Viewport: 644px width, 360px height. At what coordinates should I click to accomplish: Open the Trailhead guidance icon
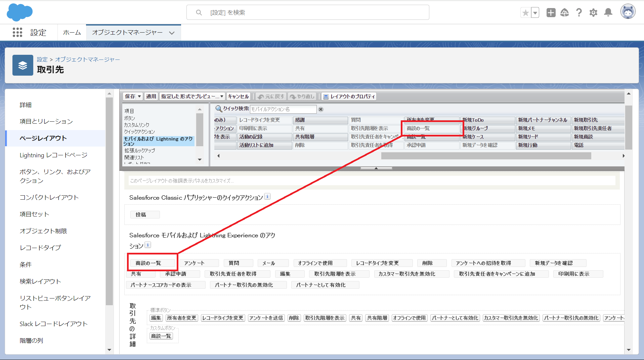(x=565, y=13)
